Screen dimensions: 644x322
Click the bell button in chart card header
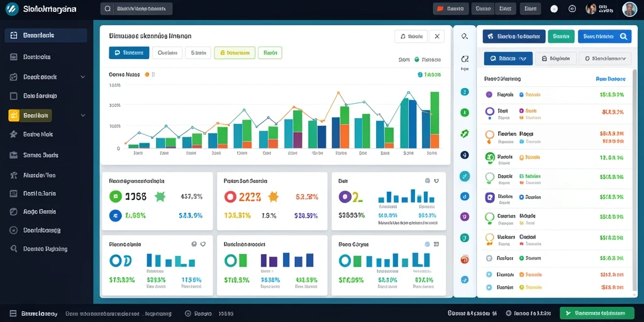tap(411, 36)
